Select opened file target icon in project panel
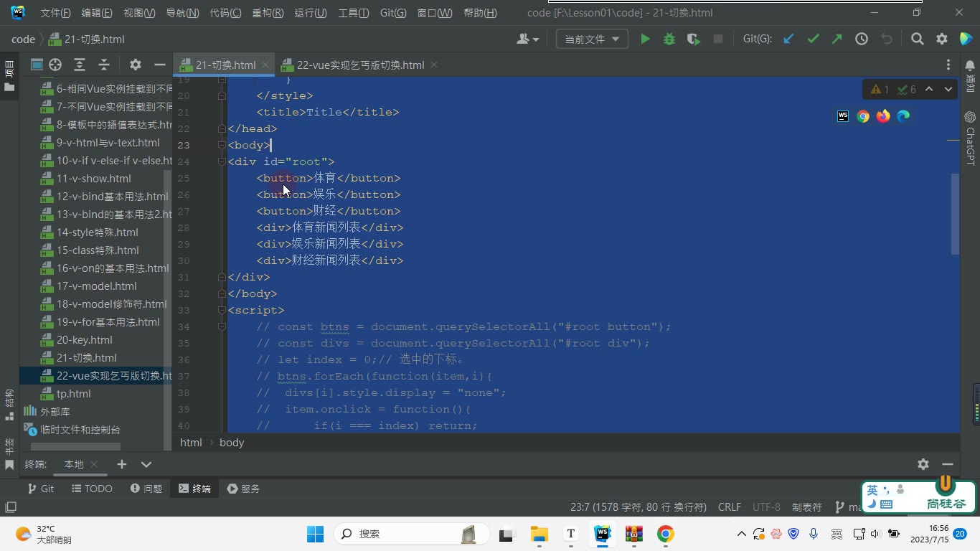This screenshot has height=551, width=980. [55, 65]
